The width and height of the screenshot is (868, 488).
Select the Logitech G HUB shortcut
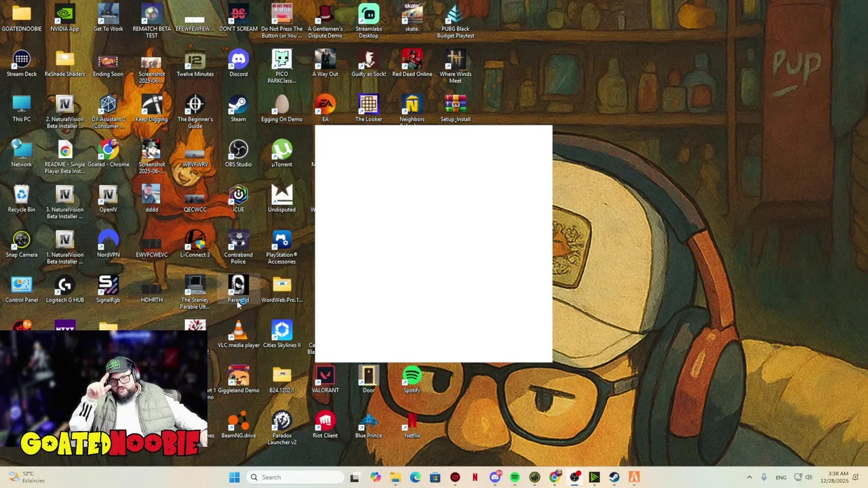pyautogui.click(x=64, y=289)
